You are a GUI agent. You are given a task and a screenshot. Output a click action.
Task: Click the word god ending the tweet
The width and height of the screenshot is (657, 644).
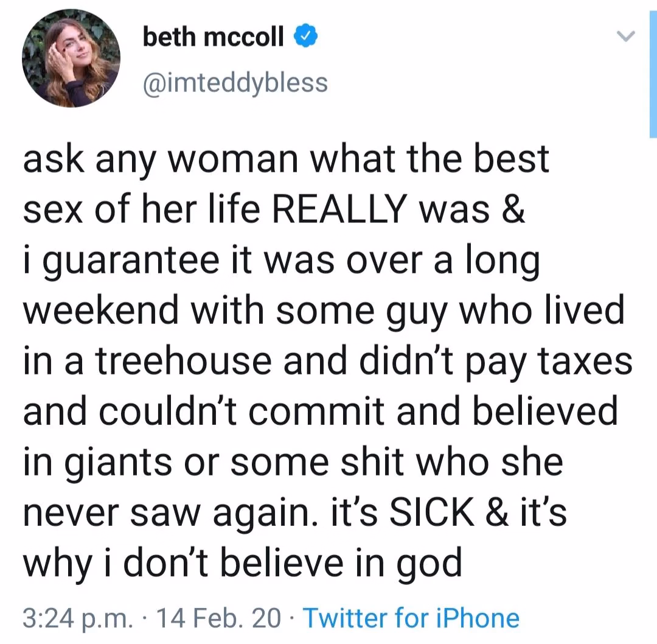pos(429,564)
